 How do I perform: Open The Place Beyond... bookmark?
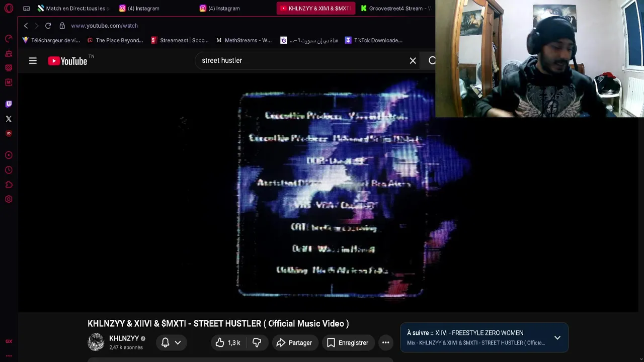[x=115, y=40]
